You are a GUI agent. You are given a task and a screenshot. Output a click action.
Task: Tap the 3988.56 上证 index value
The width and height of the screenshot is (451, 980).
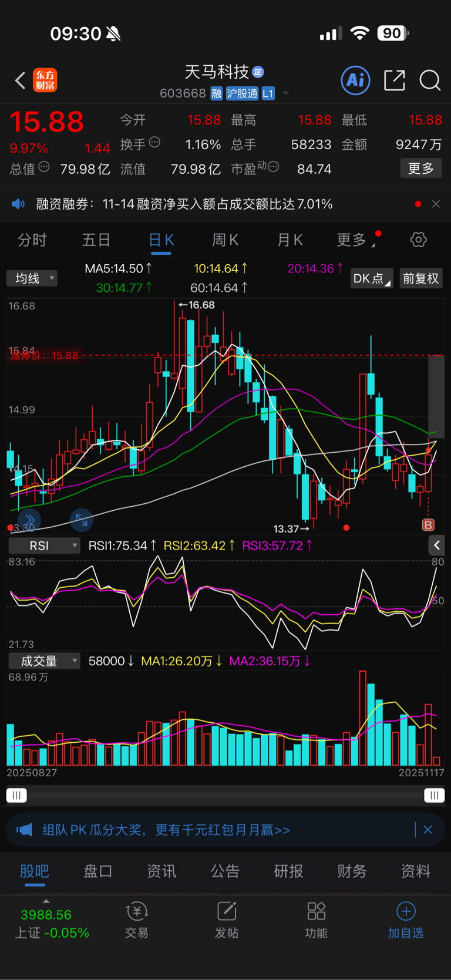(x=46, y=915)
